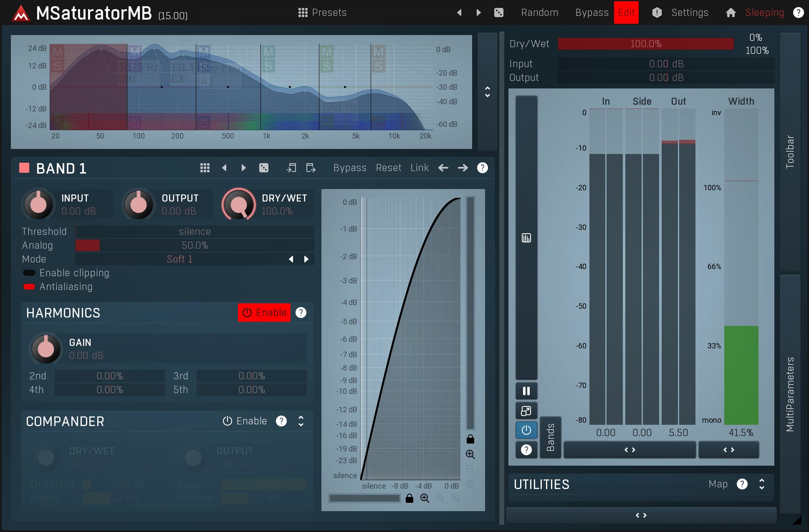
Task: Click the random dice icon in top bar
Action: coord(498,13)
